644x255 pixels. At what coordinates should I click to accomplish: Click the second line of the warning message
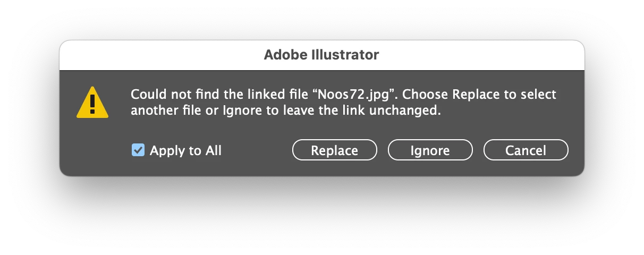(286, 112)
